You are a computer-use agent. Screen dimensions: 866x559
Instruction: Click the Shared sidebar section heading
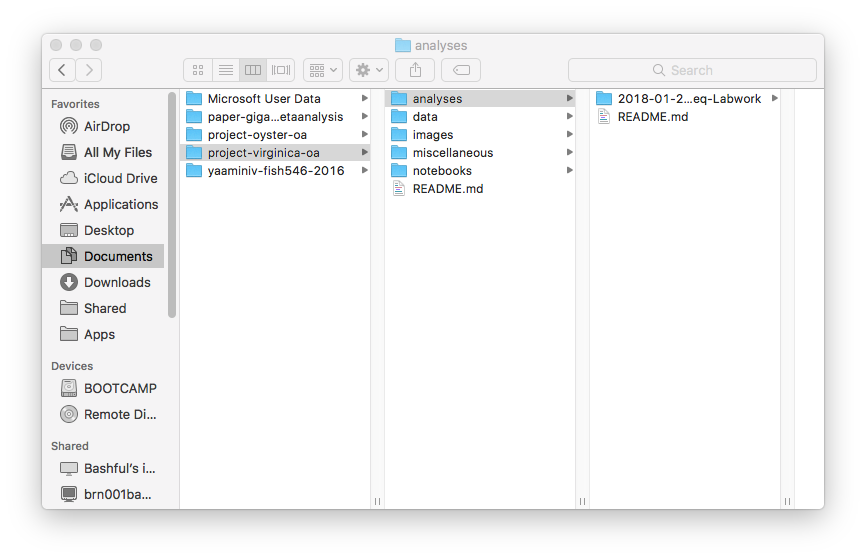[x=70, y=446]
